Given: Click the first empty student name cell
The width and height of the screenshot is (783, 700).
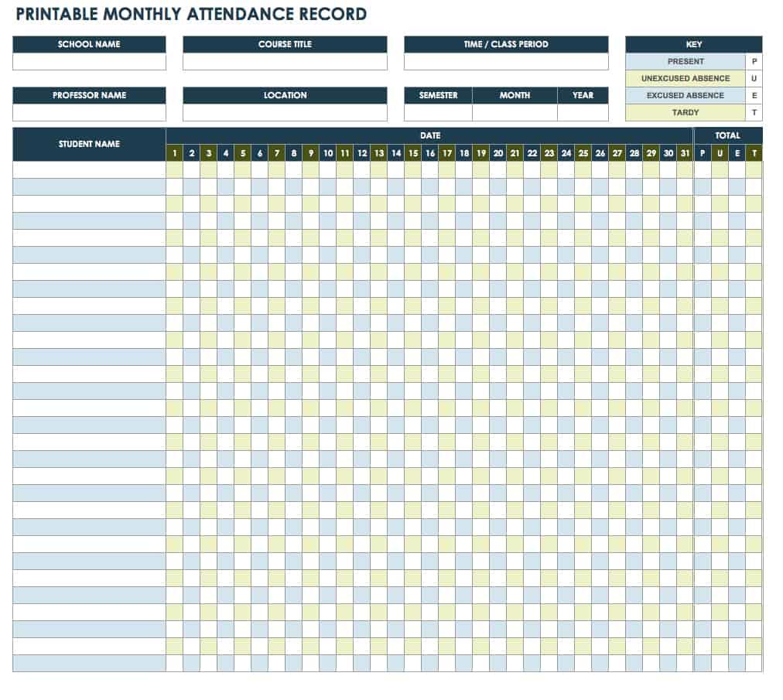Looking at the screenshot, I should [87, 167].
